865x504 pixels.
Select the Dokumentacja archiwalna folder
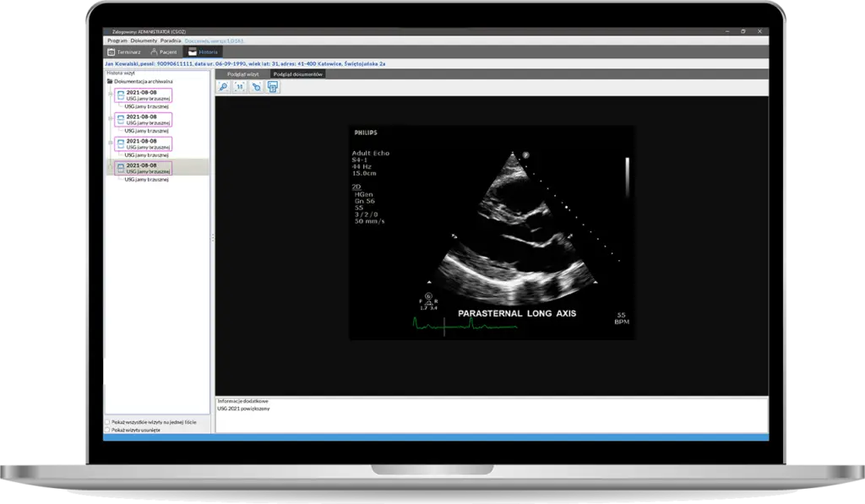click(139, 82)
